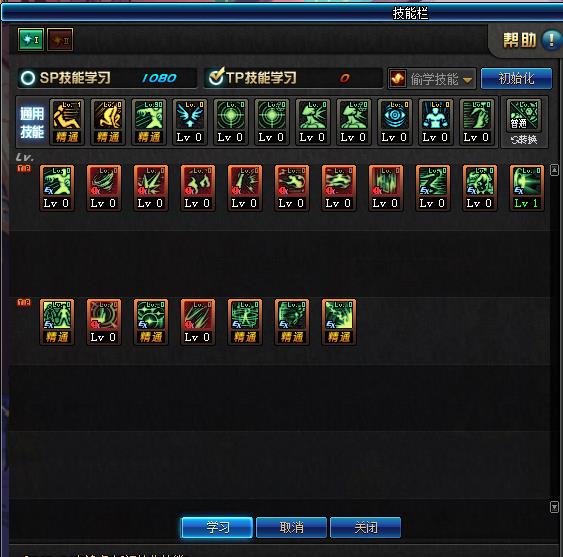
Task: Switch to skill page I tab
Action: [x=31, y=40]
